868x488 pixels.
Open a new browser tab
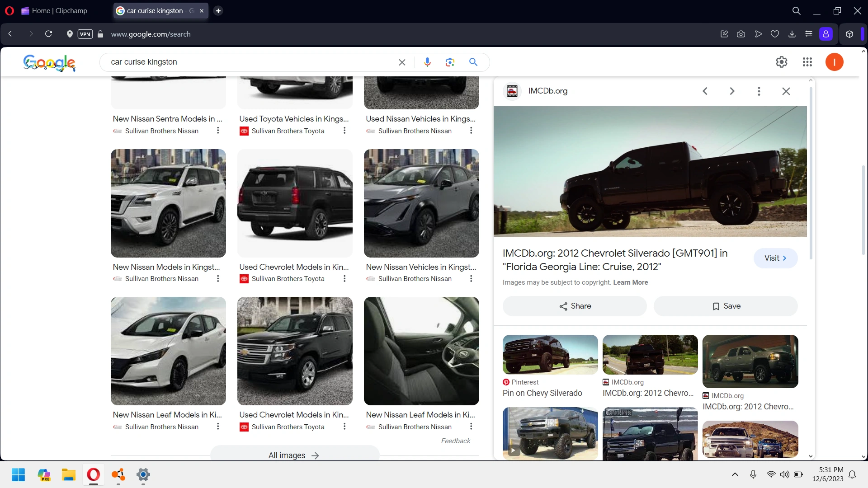click(218, 10)
